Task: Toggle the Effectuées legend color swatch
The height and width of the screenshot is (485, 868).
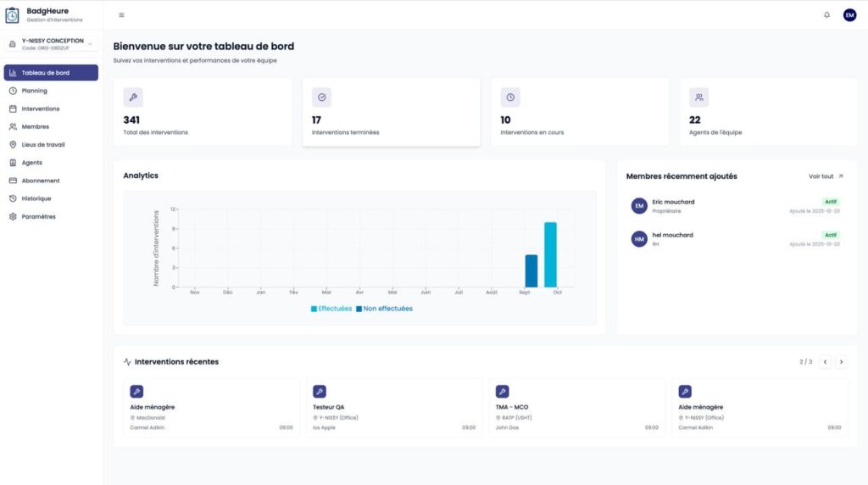Action: pyautogui.click(x=314, y=309)
